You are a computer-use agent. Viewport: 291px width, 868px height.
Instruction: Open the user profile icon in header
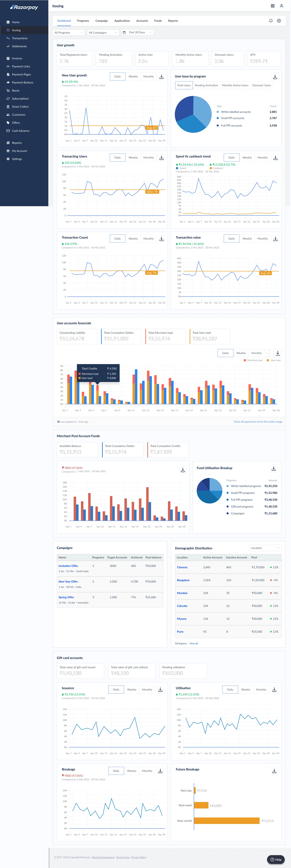coord(281,6)
